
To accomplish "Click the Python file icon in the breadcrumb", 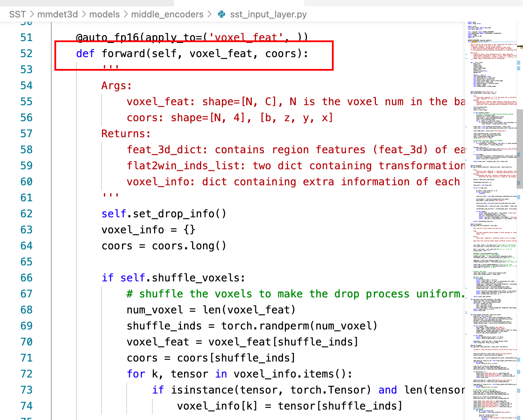I will tap(222, 14).
